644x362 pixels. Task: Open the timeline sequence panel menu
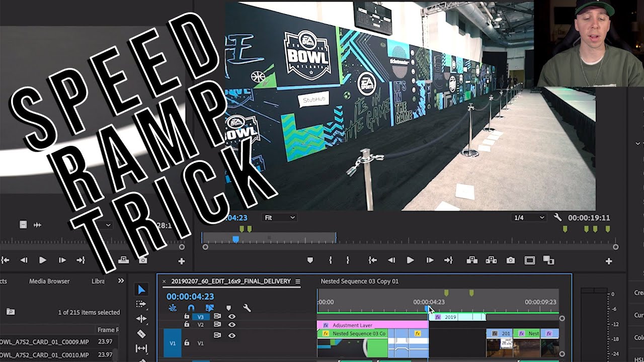click(x=298, y=282)
